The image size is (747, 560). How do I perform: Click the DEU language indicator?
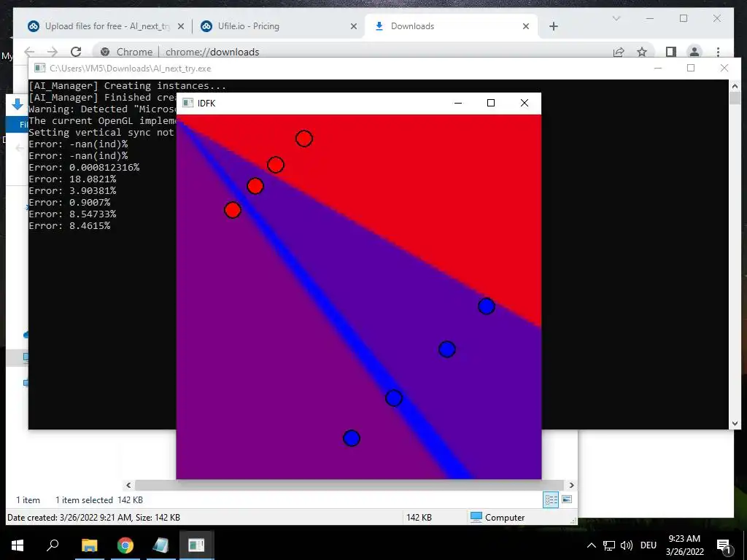click(649, 545)
